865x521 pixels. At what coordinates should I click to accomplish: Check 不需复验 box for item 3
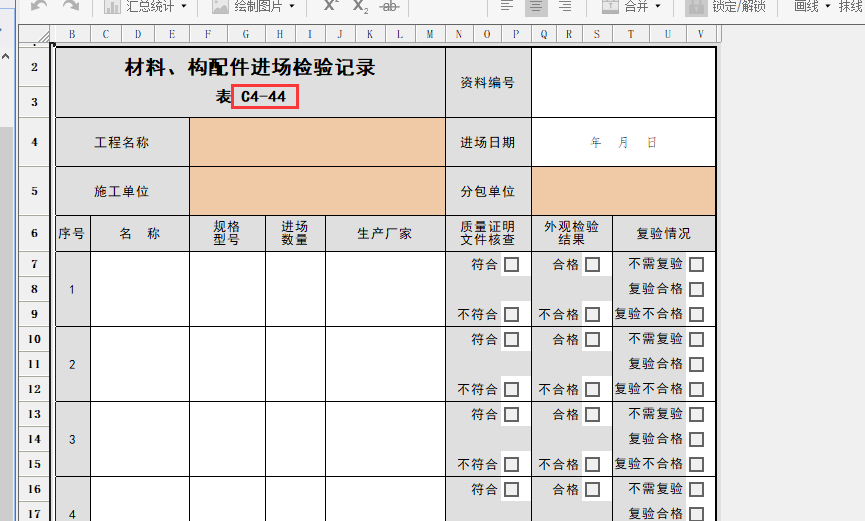point(696,414)
